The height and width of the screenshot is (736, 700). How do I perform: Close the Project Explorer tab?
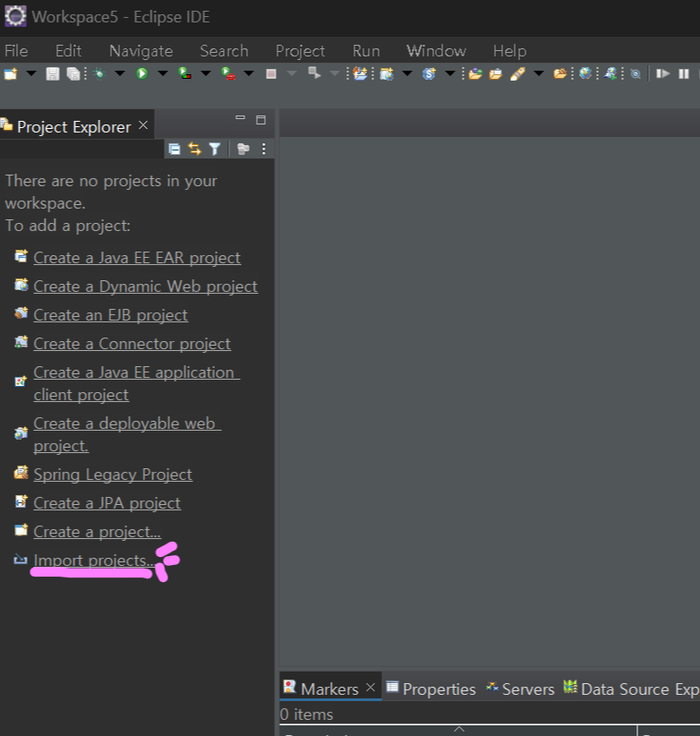(143, 125)
